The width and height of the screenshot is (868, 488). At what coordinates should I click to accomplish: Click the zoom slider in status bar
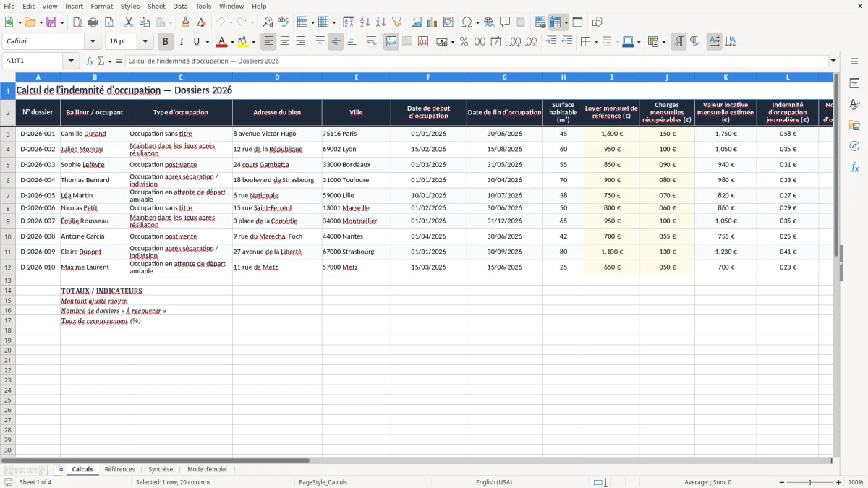[x=809, y=482]
